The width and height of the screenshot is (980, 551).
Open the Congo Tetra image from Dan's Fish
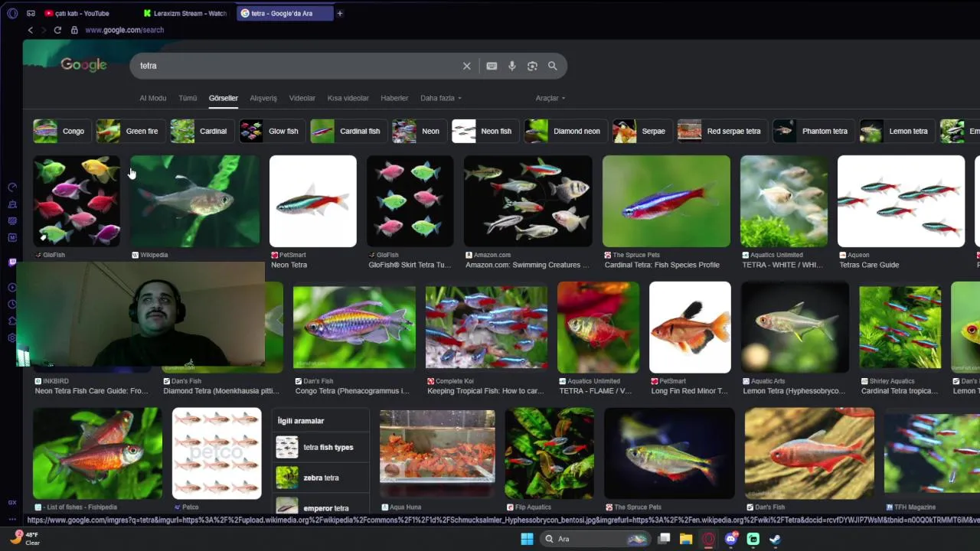(x=354, y=327)
